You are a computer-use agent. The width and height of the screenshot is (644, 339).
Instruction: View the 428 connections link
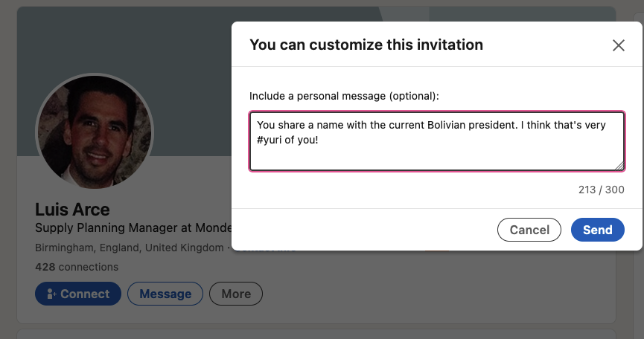(x=77, y=267)
